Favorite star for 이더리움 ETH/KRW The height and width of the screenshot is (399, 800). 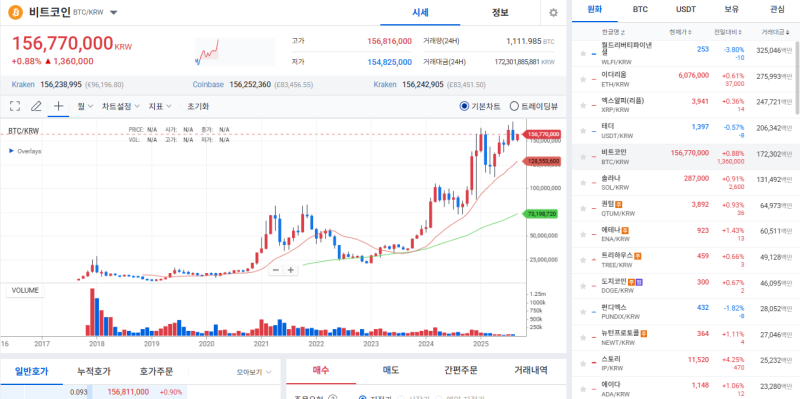[x=583, y=80]
